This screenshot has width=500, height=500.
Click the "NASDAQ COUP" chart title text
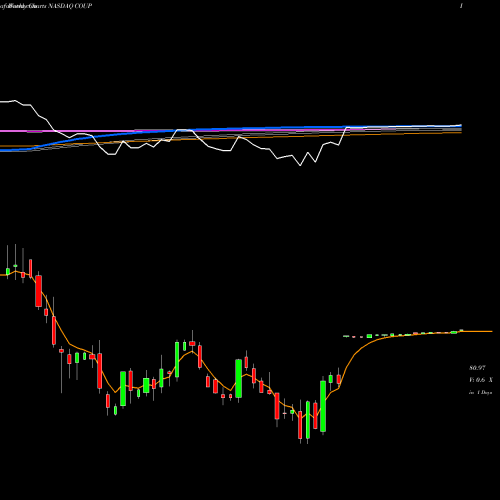click(70, 6)
